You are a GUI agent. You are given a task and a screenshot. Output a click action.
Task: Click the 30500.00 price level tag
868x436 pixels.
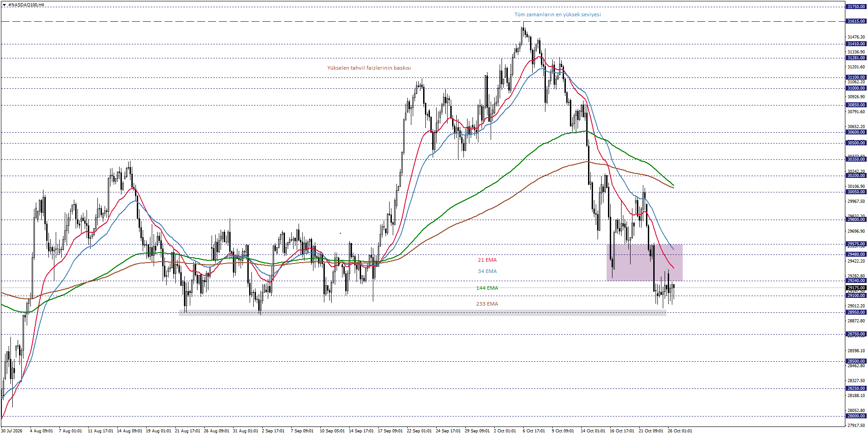click(x=856, y=143)
